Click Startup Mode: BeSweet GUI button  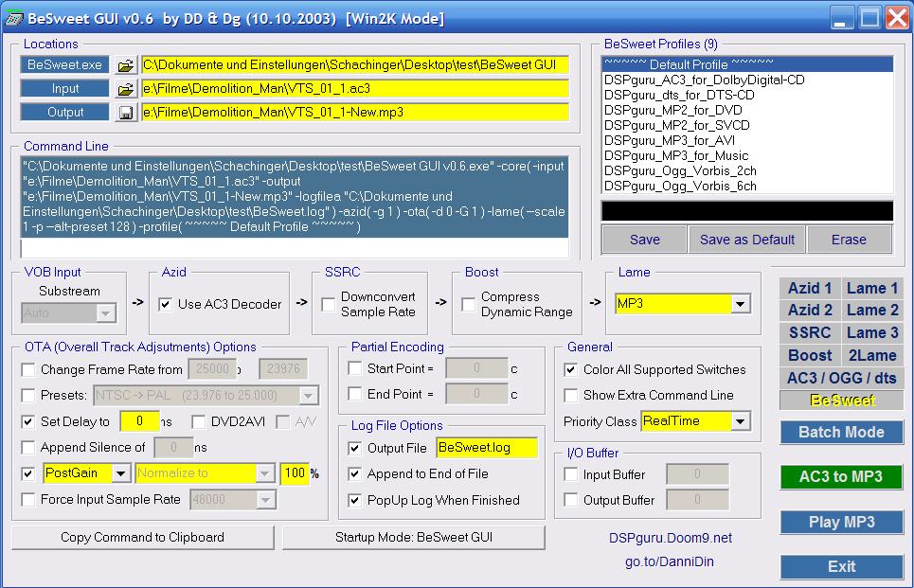[x=414, y=537]
